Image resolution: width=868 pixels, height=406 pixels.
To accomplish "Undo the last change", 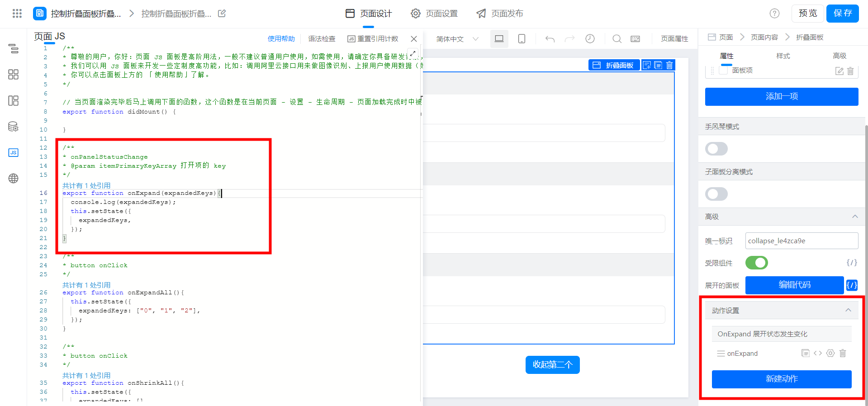I will (x=550, y=39).
